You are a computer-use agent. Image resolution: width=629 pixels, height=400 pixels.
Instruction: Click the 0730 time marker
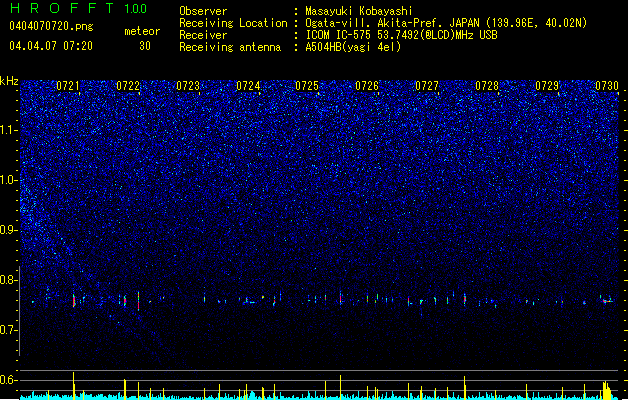click(607, 86)
